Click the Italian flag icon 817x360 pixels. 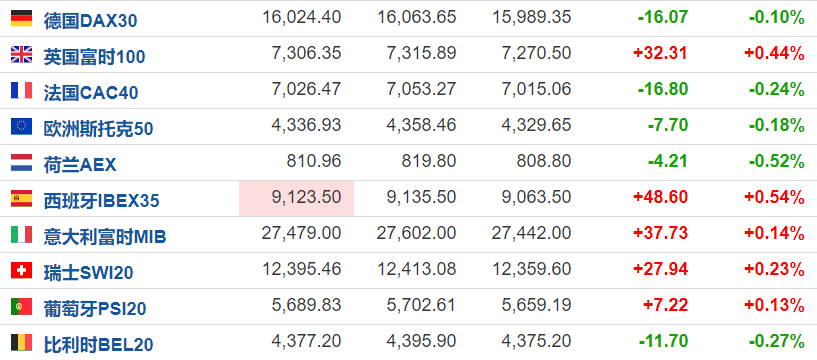pyautogui.click(x=21, y=234)
